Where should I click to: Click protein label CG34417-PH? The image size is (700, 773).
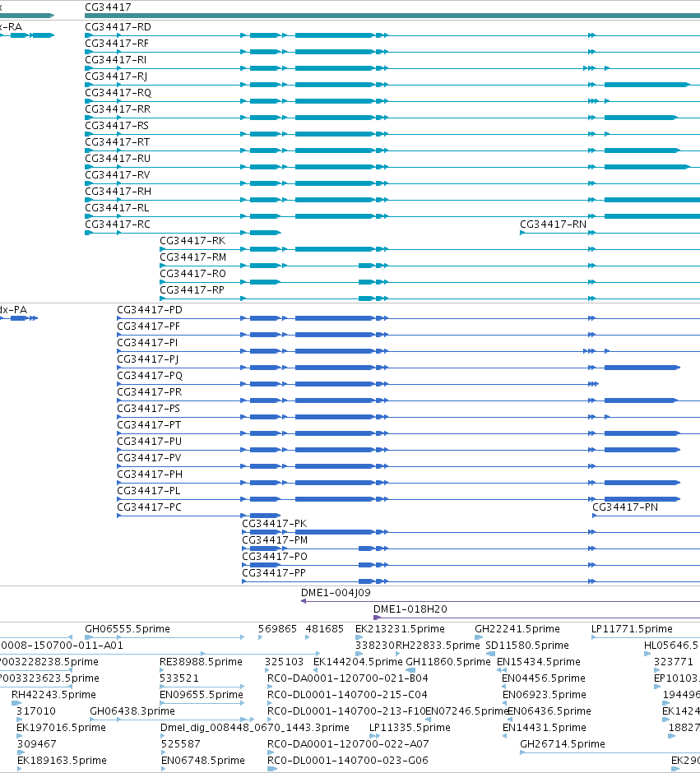click(150, 474)
